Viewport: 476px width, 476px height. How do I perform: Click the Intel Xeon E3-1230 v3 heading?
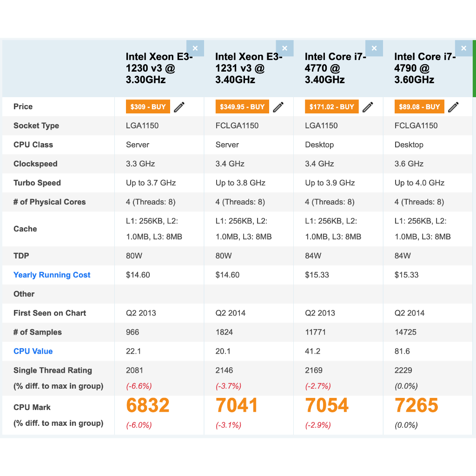point(158,68)
